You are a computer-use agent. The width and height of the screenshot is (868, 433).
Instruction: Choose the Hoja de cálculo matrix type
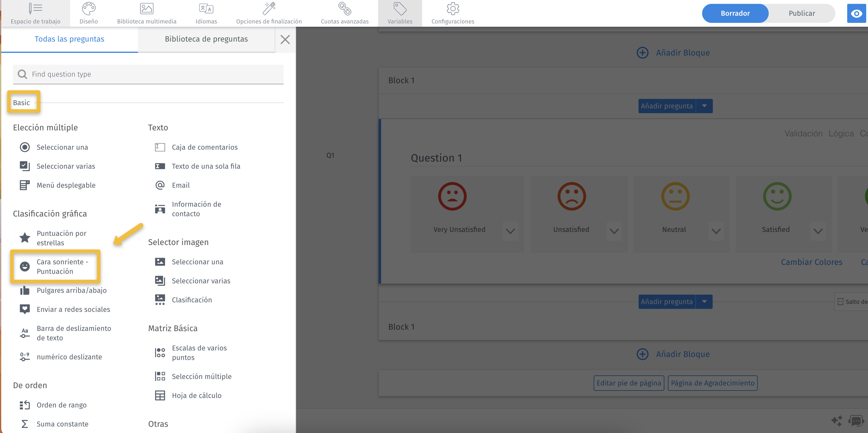[x=196, y=395]
